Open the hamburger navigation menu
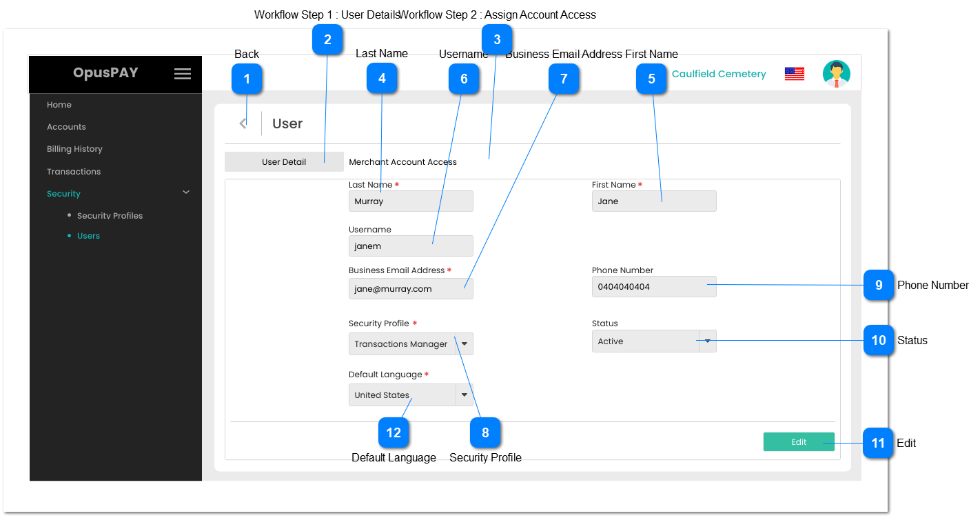The width and height of the screenshot is (980, 518). click(183, 74)
